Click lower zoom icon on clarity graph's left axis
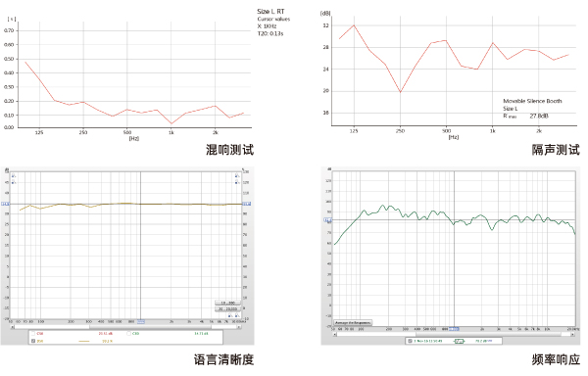 tap(13, 182)
